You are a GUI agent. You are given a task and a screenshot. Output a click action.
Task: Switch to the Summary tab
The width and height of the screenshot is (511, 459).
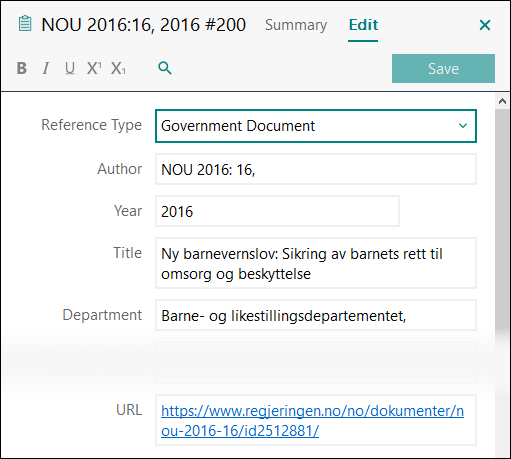[x=296, y=25]
